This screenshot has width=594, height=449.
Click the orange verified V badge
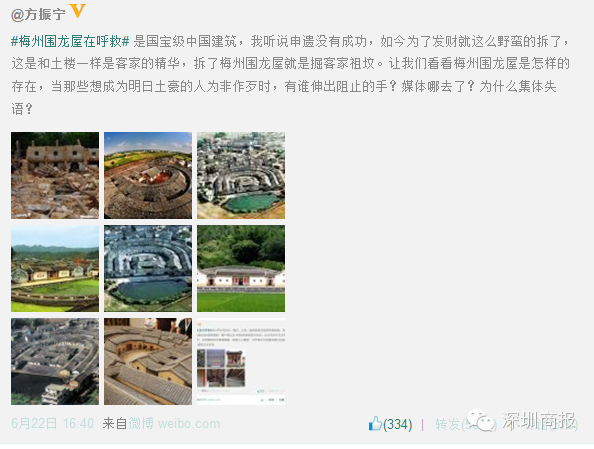click(78, 11)
